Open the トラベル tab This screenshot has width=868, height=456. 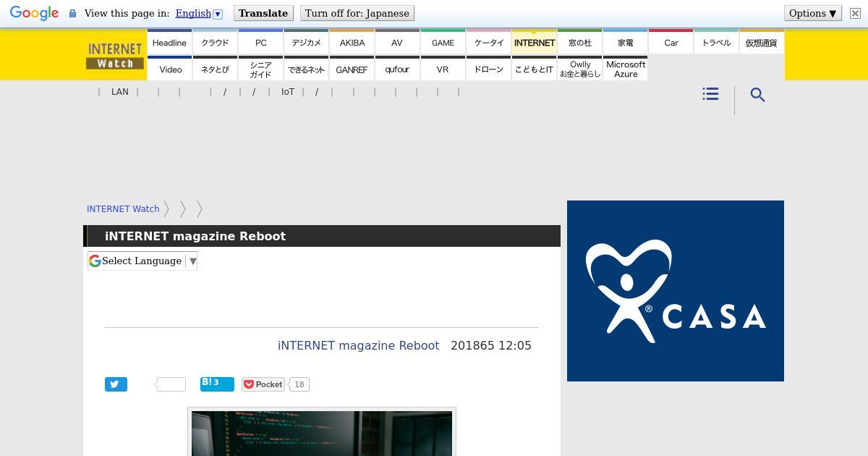pyautogui.click(x=717, y=42)
